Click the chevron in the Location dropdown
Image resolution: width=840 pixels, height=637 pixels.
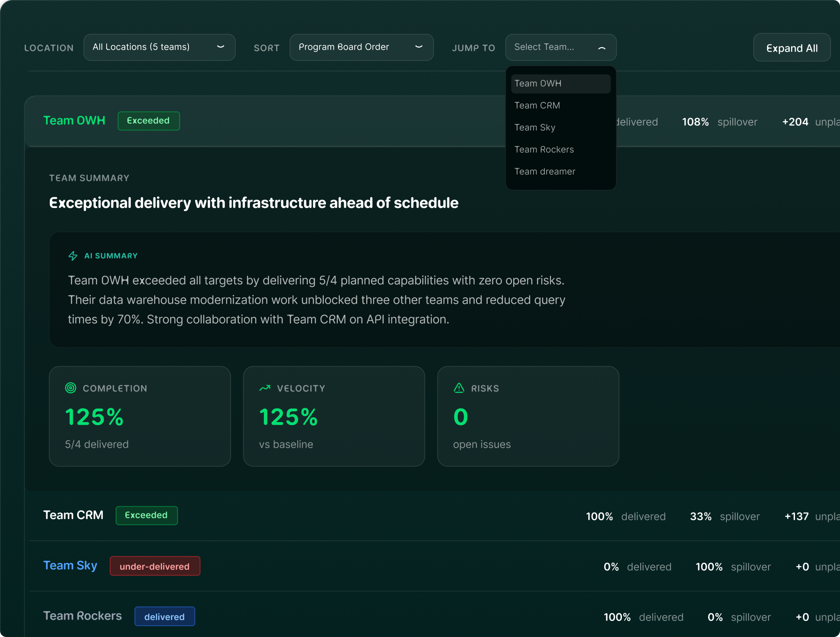[x=221, y=47]
